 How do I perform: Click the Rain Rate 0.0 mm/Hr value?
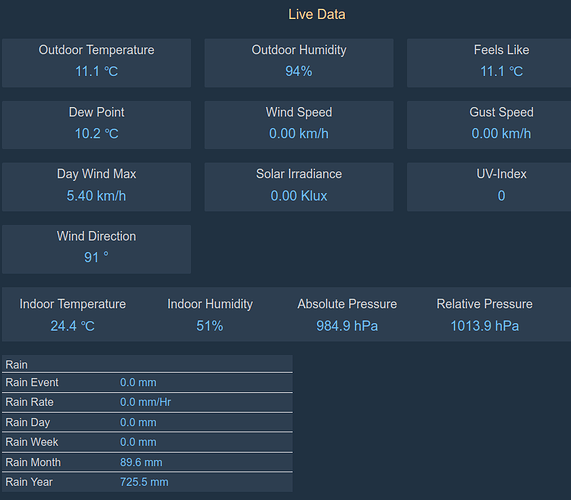[145, 402]
